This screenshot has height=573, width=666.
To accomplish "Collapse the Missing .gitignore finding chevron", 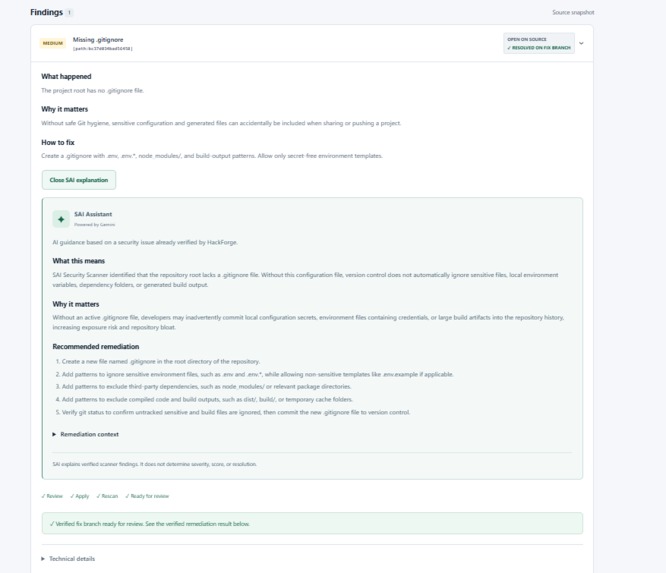I will click(581, 43).
